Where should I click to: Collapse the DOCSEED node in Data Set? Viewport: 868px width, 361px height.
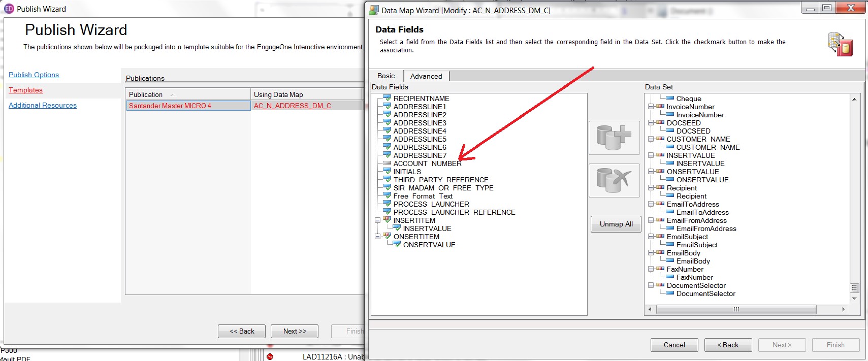651,123
